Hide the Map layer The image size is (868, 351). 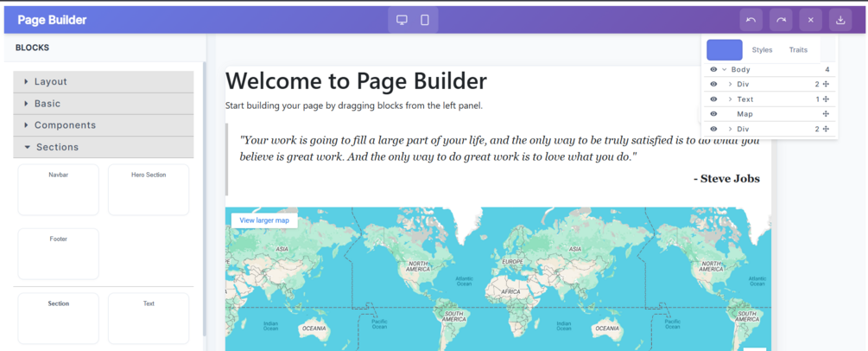tap(713, 113)
